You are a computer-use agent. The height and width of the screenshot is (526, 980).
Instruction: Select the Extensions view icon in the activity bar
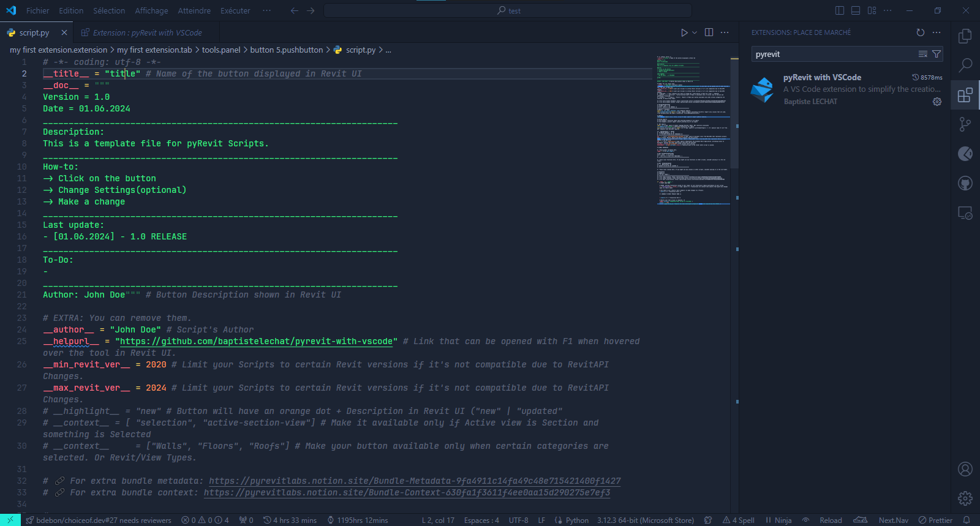click(x=965, y=95)
